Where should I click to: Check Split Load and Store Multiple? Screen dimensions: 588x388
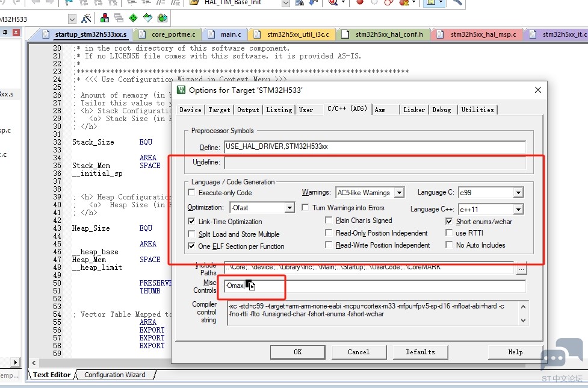[x=191, y=234]
